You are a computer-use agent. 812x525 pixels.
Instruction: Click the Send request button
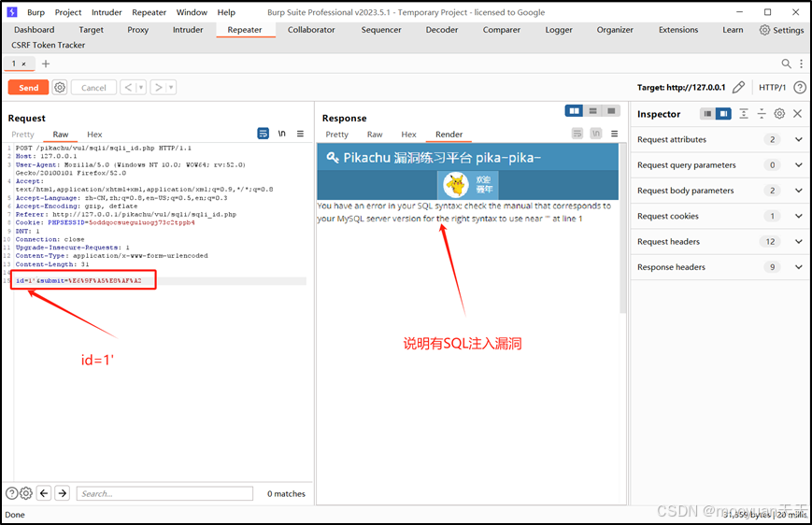[x=28, y=88]
